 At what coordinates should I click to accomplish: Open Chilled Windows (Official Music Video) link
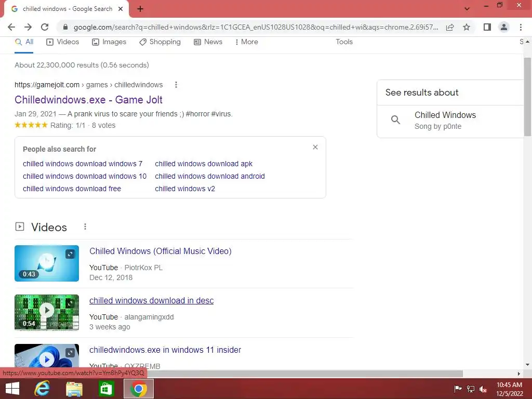point(161,251)
